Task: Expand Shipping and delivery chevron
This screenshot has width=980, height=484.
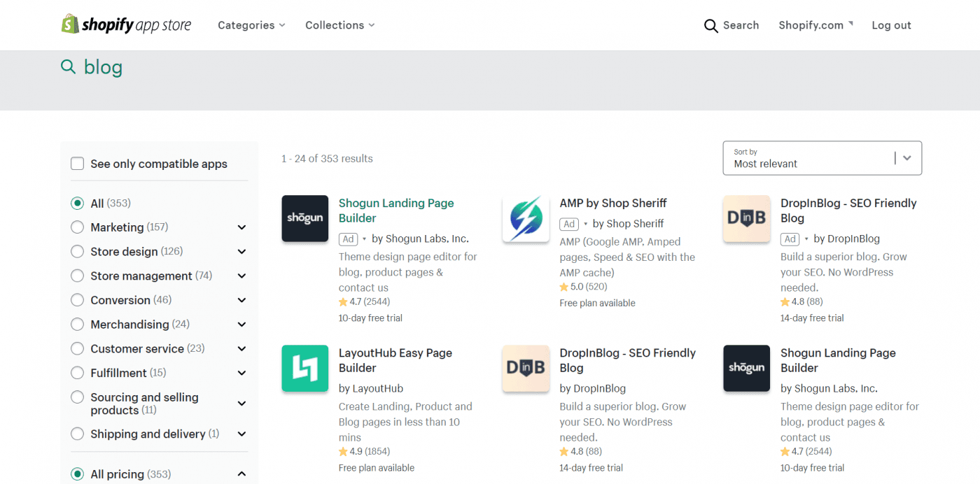Action: 241,434
